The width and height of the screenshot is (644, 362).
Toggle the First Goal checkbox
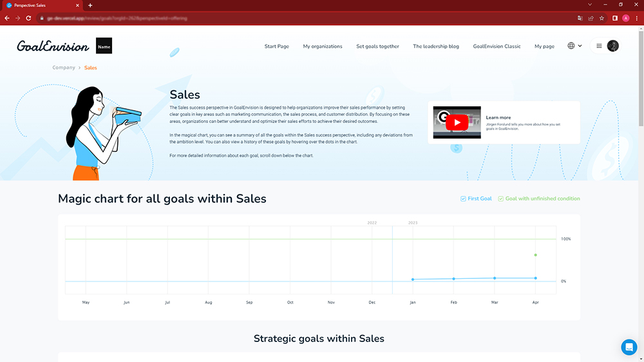point(463,198)
